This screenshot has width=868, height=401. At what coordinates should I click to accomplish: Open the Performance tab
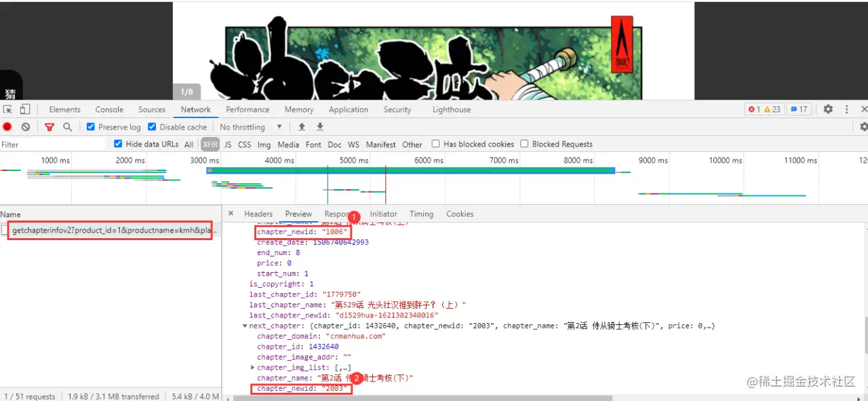(248, 109)
